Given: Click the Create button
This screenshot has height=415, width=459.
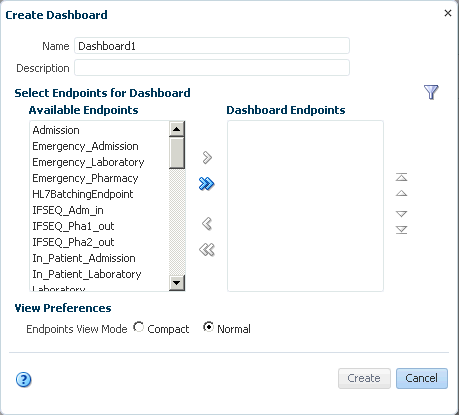Looking at the screenshot, I should click(364, 378).
